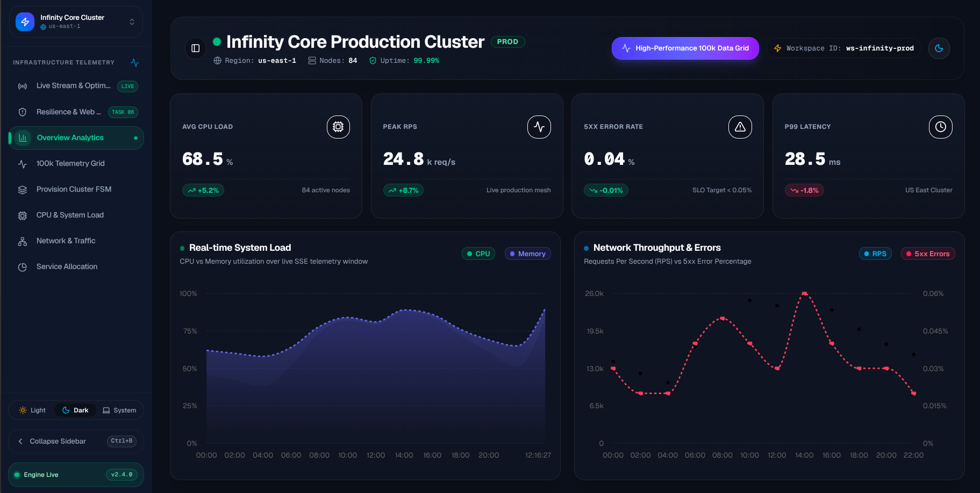The height and width of the screenshot is (493, 980).
Task: Click Workspace ID ws-infinity-prod chip
Action: (x=843, y=48)
